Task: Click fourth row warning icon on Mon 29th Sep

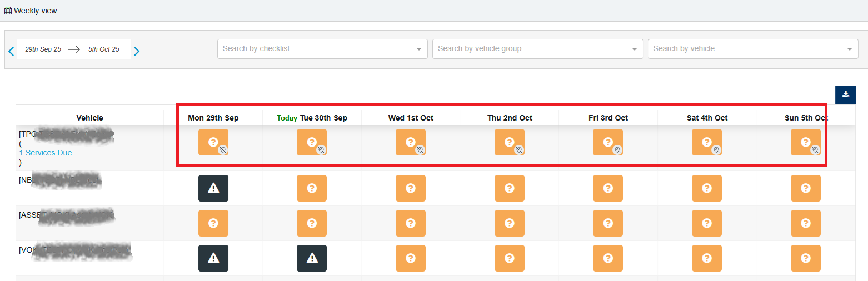Action: click(x=213, y=258)
